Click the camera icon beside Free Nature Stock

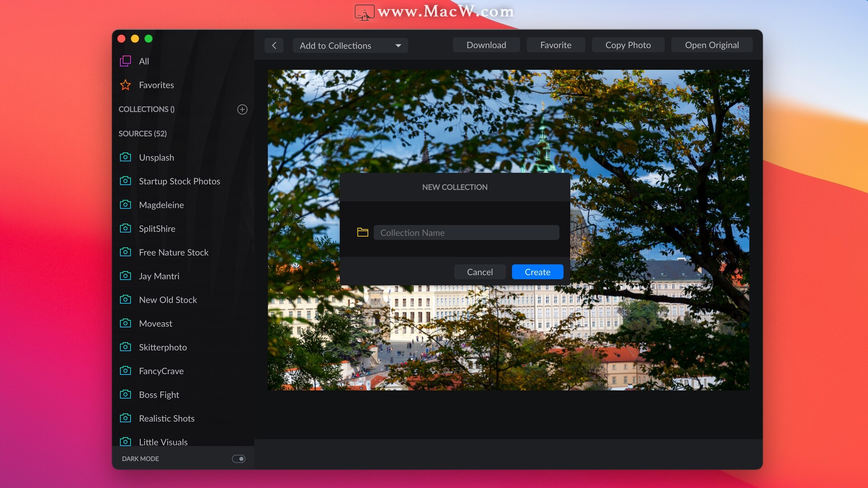point(125,252)
